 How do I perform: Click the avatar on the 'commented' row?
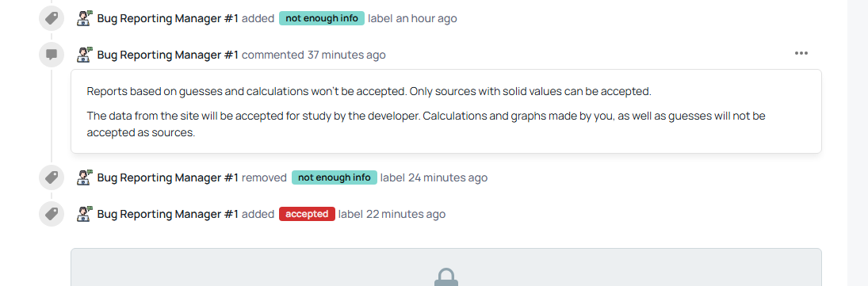pos(85,54)
